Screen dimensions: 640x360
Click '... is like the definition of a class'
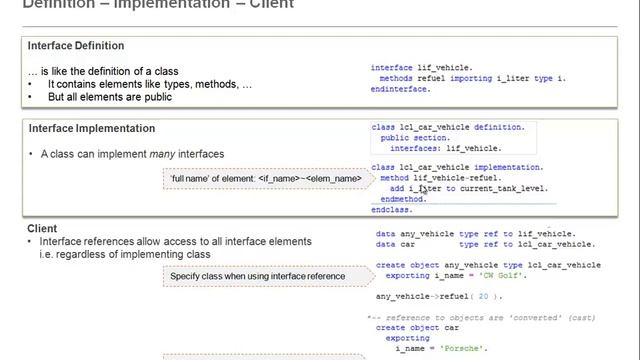pyautogui.click(x=103, y=71)
